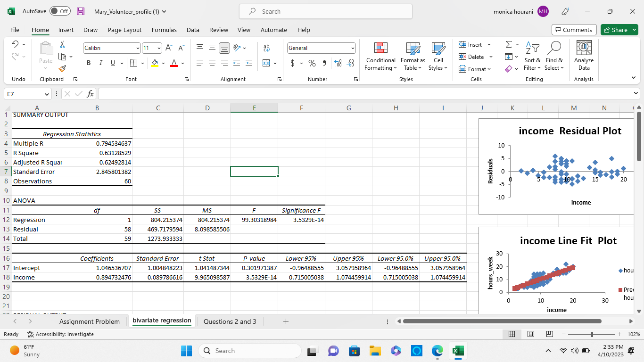Open Windows Start button
Viewport: 644px width, 362px height.
(x=186, y=351)
